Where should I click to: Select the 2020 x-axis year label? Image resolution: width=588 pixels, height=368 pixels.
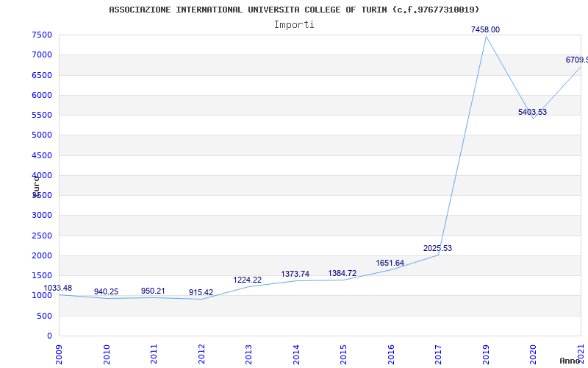(x=534, y=353)
